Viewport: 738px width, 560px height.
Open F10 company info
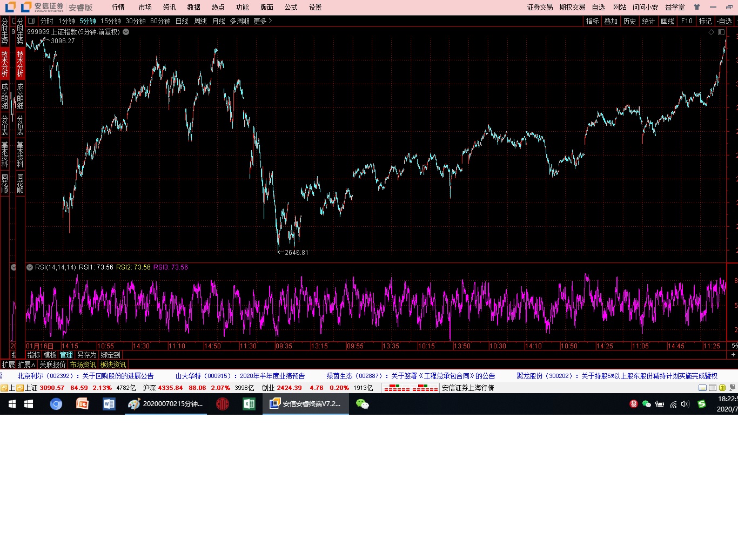coord(687,21)
